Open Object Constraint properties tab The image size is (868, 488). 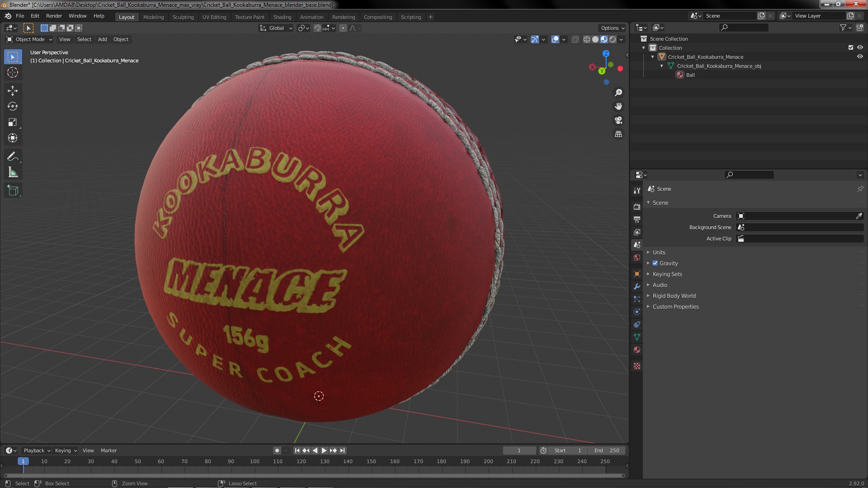[637, 324]
